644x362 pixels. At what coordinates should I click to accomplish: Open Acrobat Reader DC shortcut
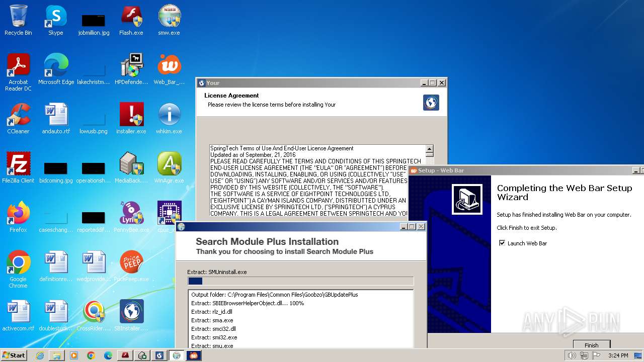click(18, 72)
